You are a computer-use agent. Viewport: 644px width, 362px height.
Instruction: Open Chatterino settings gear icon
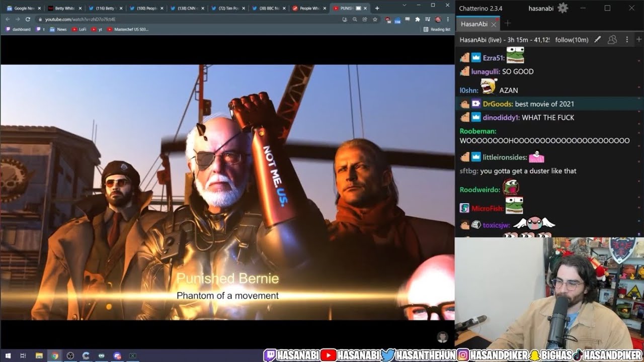click(x=563, y=8)
